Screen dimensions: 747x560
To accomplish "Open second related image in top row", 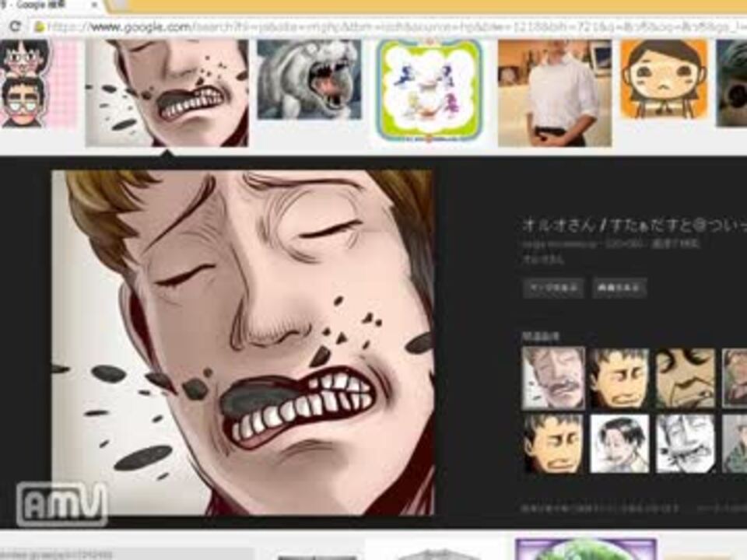I will (x=619, y=378).
